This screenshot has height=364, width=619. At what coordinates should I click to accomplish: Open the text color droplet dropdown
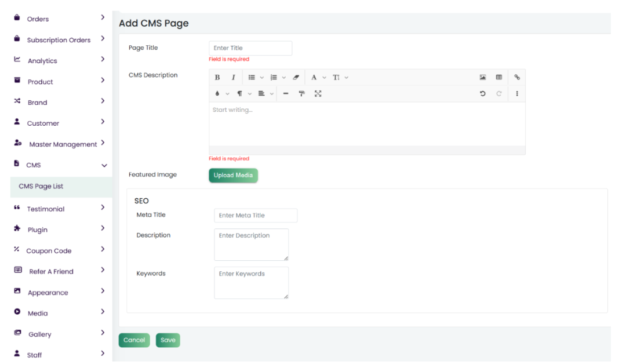click(x=221, y=93)
